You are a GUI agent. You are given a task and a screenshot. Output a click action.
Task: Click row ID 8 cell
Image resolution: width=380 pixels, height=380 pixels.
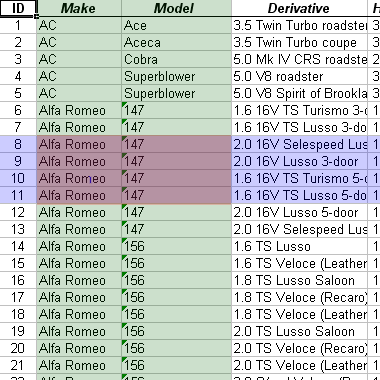coord(18,144)
